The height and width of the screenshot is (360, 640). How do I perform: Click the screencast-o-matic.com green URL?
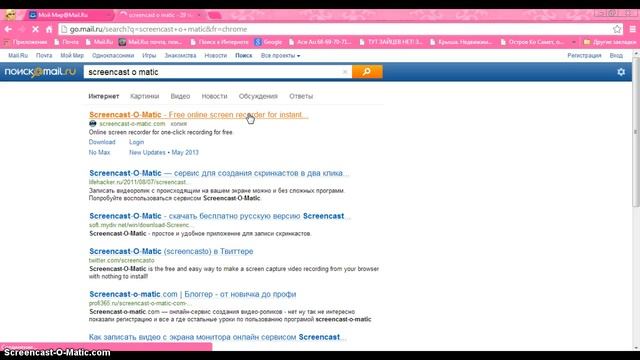[x=132, y=124]
